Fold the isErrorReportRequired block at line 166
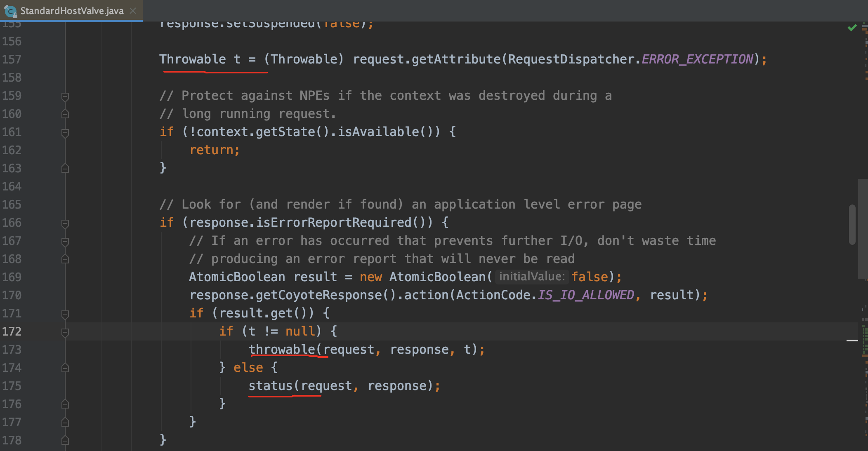Screen dimensions: 868x451 [x=65, y=223]
